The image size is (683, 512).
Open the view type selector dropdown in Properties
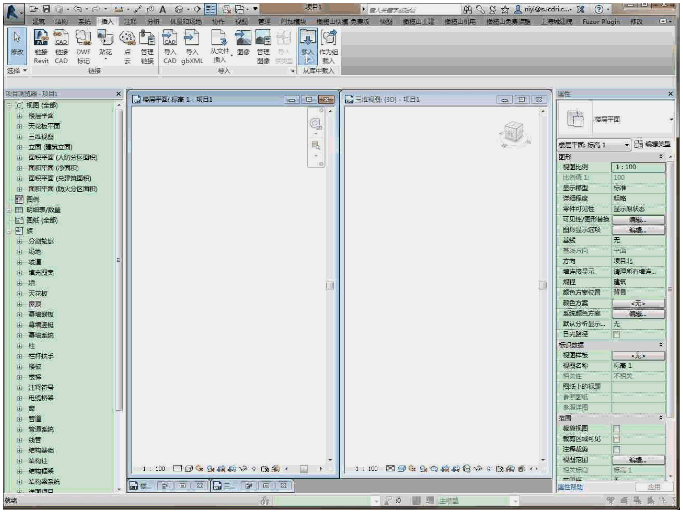click(x=671, y=119)
